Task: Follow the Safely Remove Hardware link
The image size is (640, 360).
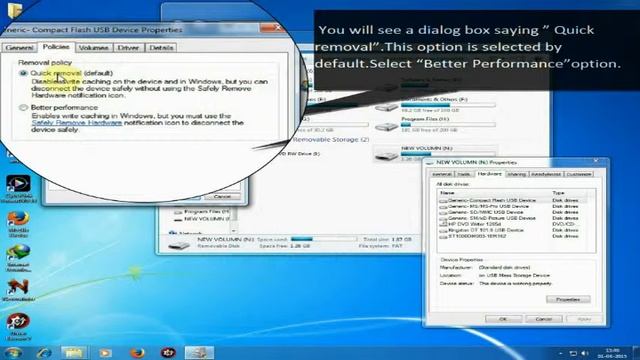Action: tap(77, 123)
